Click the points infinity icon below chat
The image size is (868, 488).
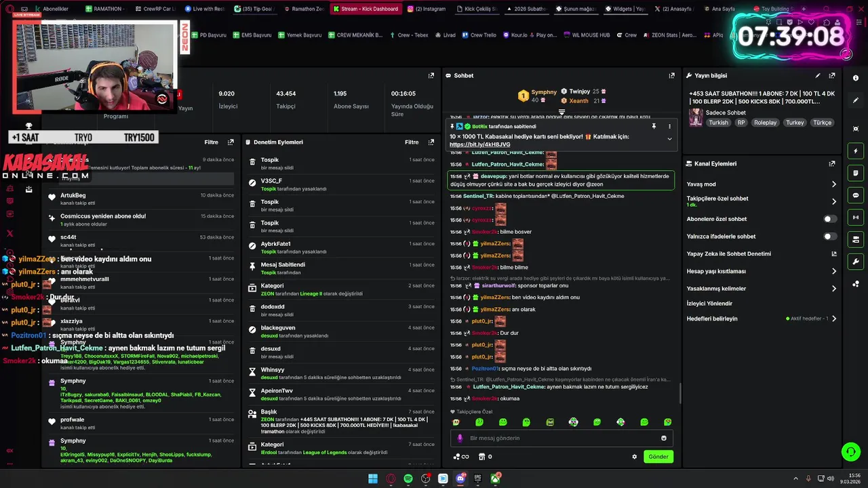(x=461, y=457)
